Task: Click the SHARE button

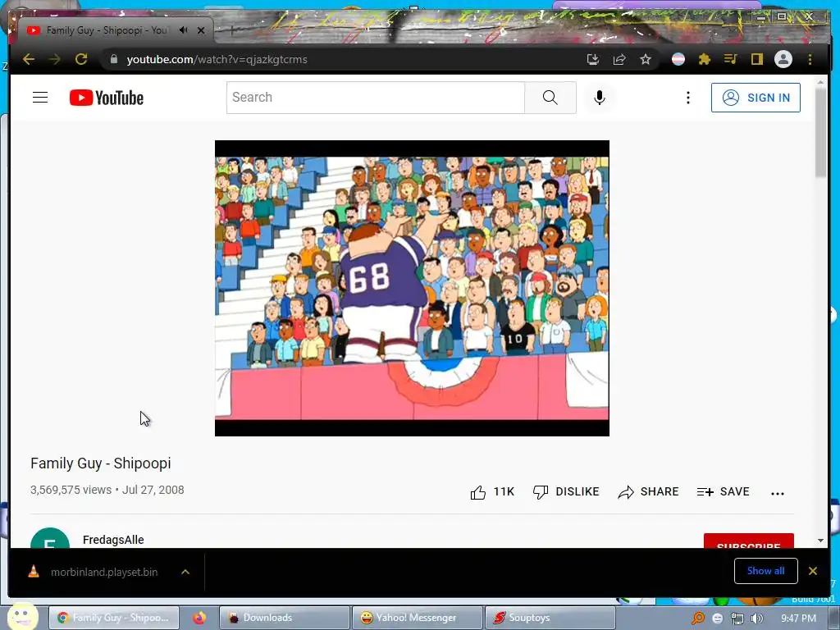Action: click(648, 492)
